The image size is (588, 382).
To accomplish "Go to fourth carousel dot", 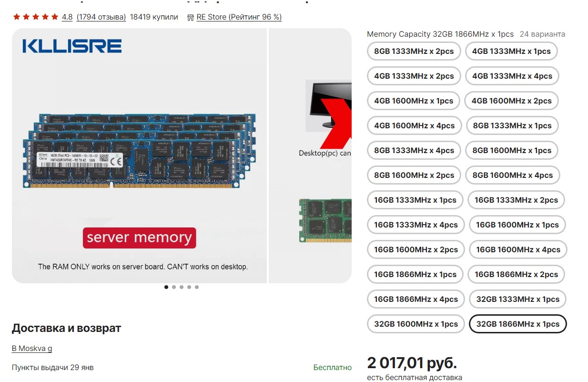I will pyautogui.click(x=189, y=287).
